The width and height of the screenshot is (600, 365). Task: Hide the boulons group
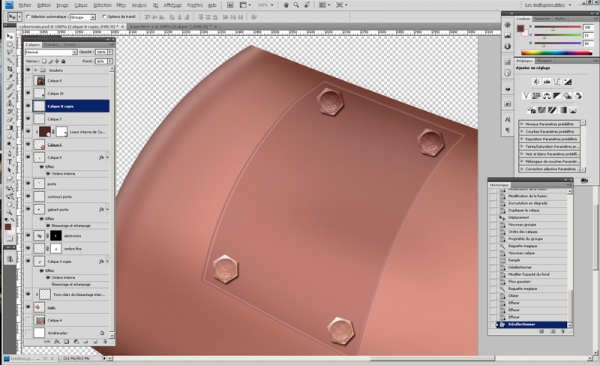coord(28,70)
